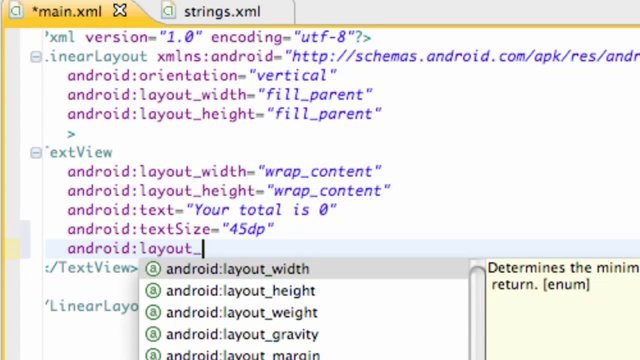The width and height of the screenshot is (640, 360).
Task: Select the *main.xml editor tab
Action: click(x=67, y=12)
